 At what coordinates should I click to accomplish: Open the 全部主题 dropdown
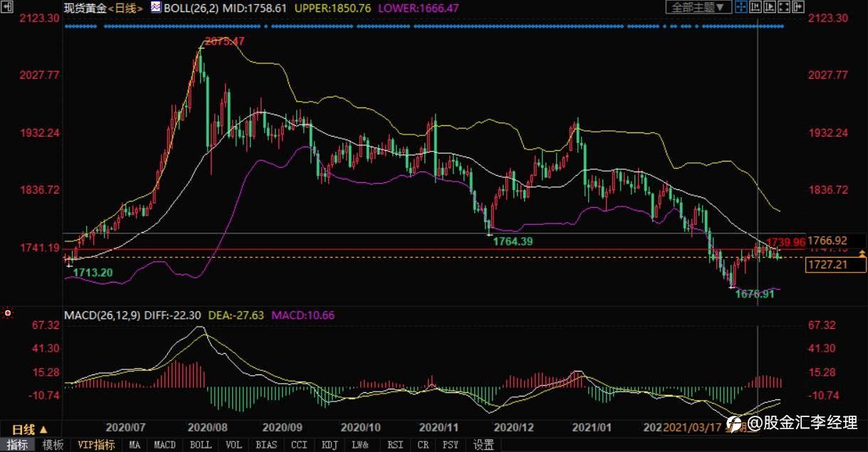pos(699,7)
